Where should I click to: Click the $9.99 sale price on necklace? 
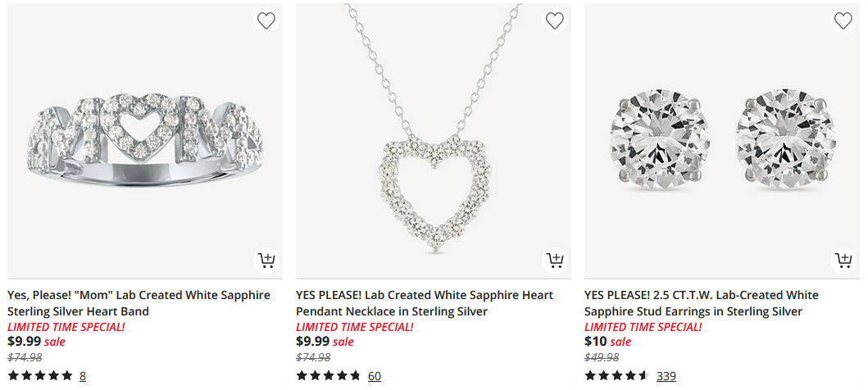click(312, 342)
